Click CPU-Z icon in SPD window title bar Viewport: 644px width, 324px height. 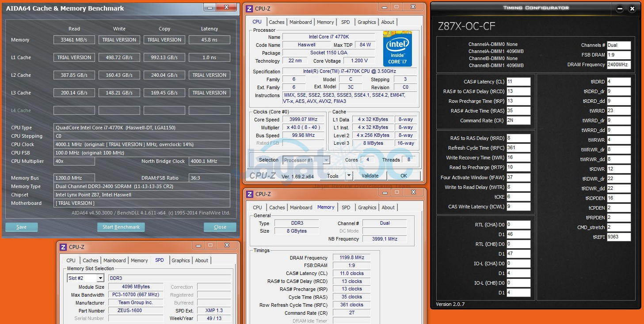(x=63, y=247)
